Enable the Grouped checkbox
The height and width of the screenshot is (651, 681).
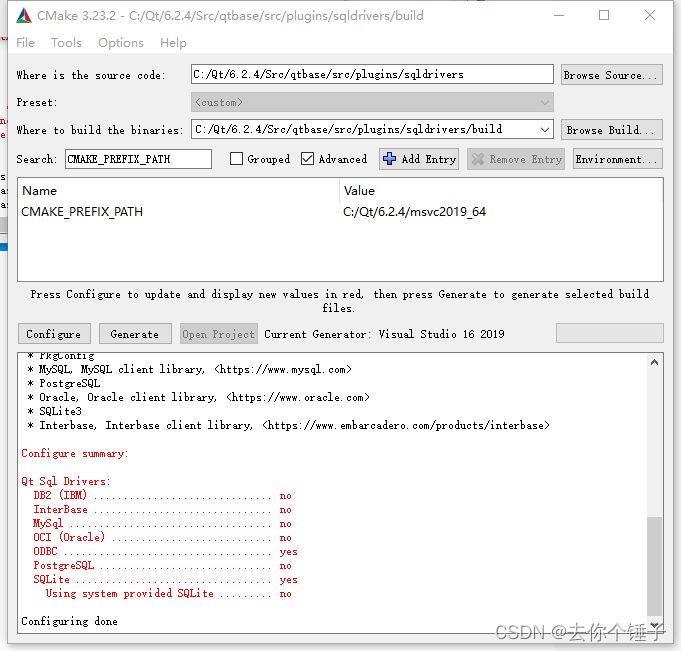pyautogui.click(x=236, y=159)
